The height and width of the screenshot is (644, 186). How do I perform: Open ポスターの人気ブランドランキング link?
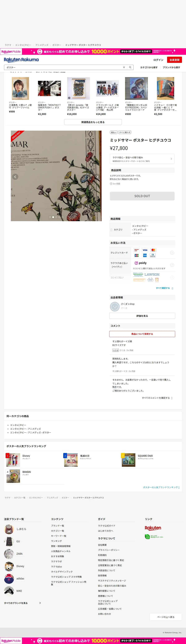pyautogui.click(x=161, y=487)
